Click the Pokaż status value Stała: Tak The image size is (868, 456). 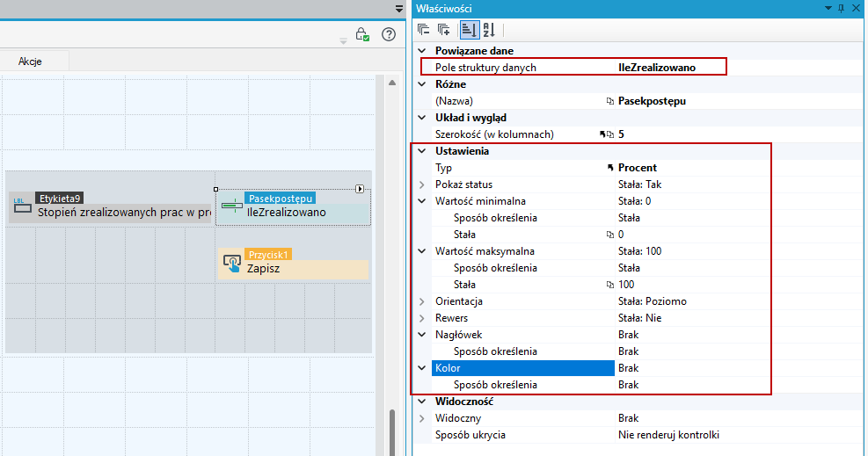639,185
